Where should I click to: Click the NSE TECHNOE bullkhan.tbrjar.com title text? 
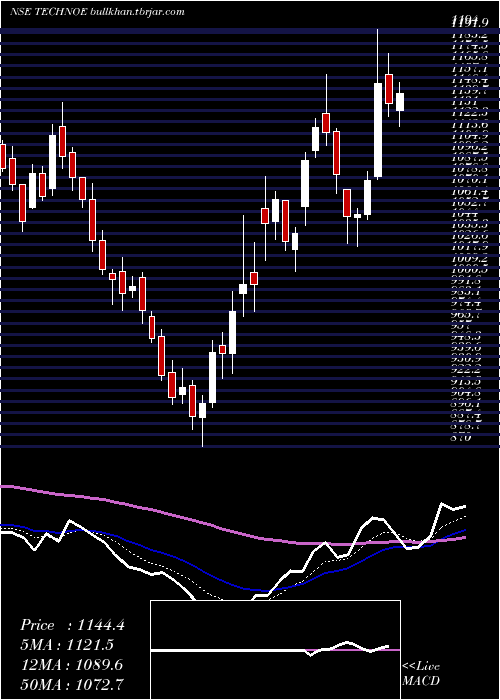[x=97, y=12]
